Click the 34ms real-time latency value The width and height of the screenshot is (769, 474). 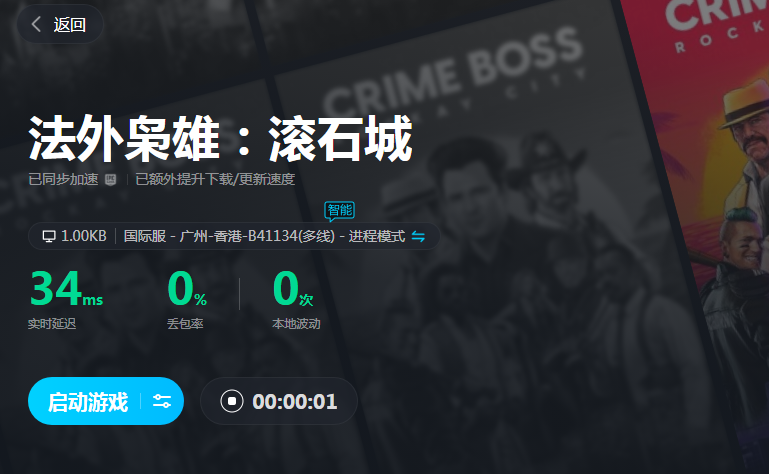66,288
